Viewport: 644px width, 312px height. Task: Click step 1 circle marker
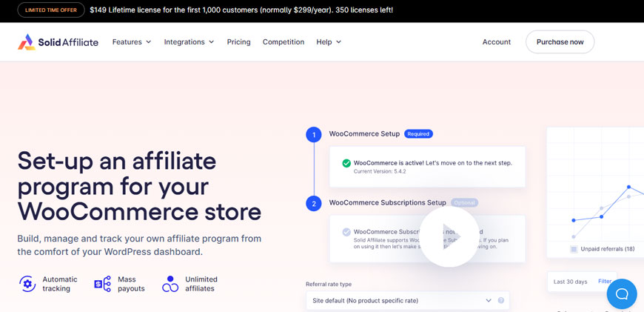tap(314, 134)
